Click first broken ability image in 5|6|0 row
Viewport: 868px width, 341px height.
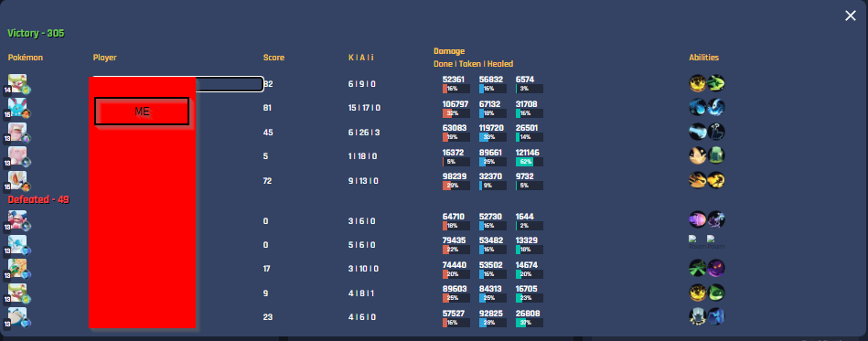point(698,242)
